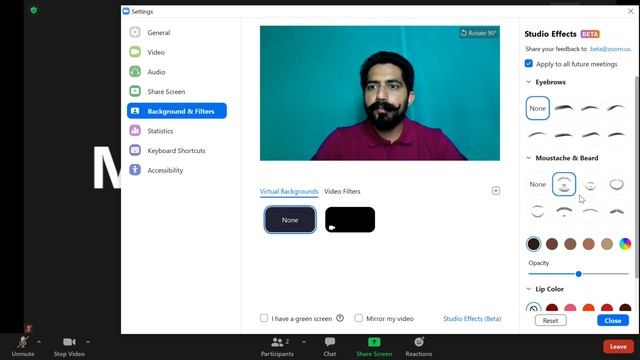Click Rotate 90° on video preview
Image resolution: width=640 pixels, height=360 pixels.
coord(478,33)
